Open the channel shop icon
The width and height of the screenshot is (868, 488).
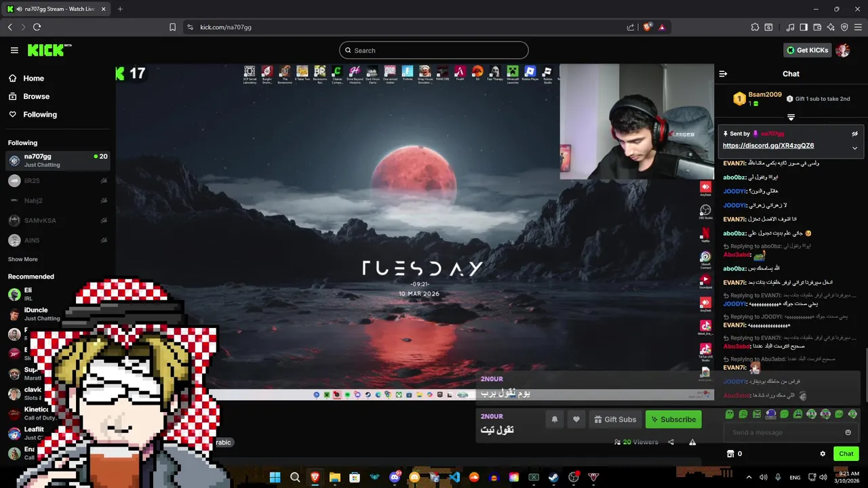point(730,454)
